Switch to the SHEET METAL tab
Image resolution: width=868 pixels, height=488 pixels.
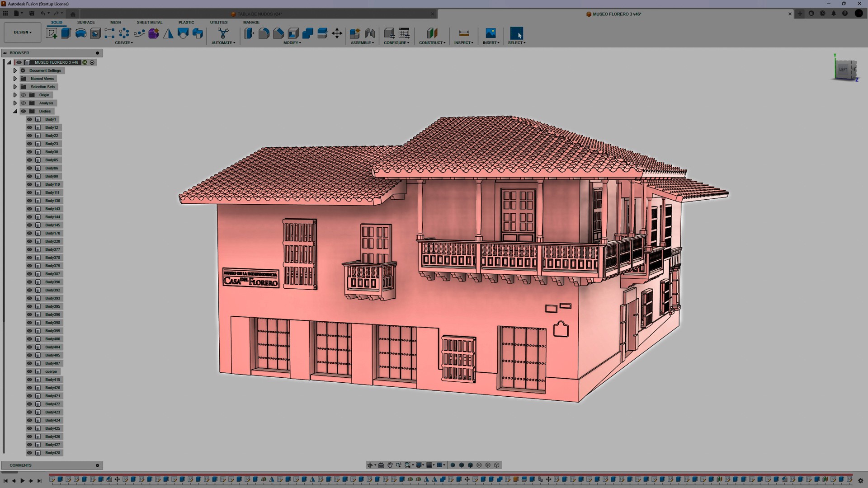(x=149, y=22)
